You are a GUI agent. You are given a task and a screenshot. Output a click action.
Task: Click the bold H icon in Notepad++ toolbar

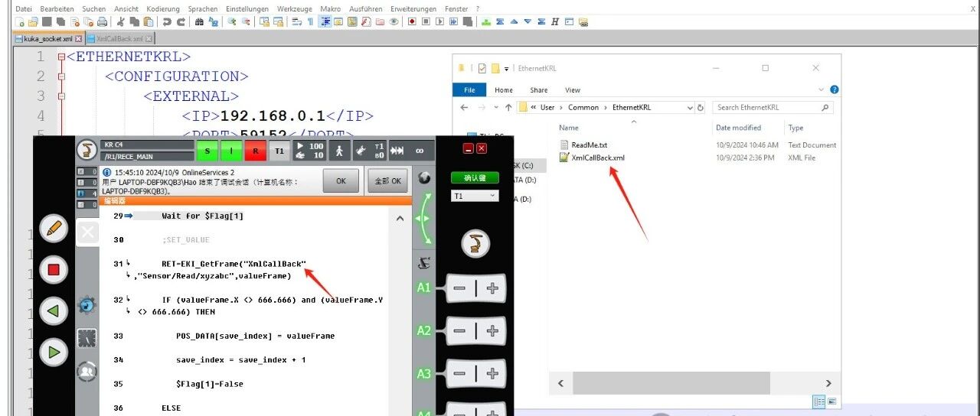coord(555,22)
